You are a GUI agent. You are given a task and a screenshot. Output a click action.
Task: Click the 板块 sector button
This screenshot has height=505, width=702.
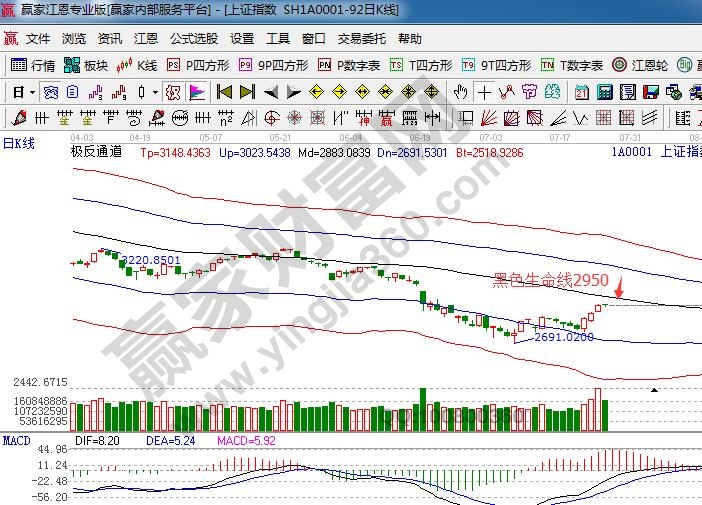pyautogui.click(x=86, y=65)
